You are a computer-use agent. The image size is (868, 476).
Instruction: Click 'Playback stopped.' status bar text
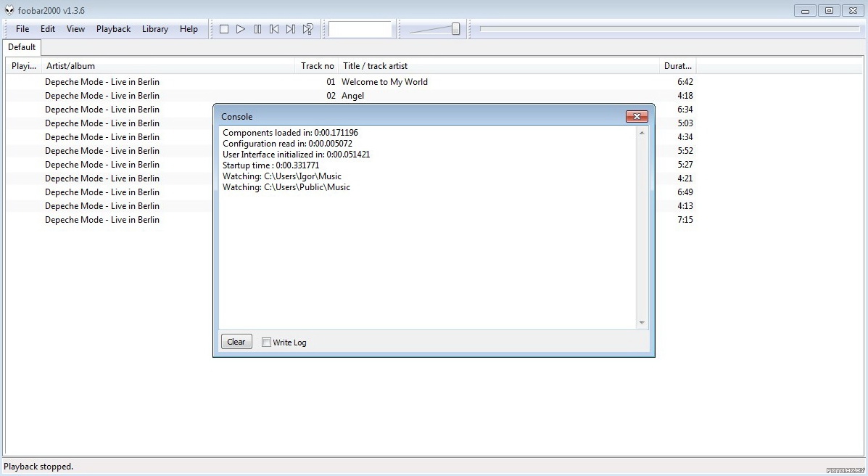38,467
